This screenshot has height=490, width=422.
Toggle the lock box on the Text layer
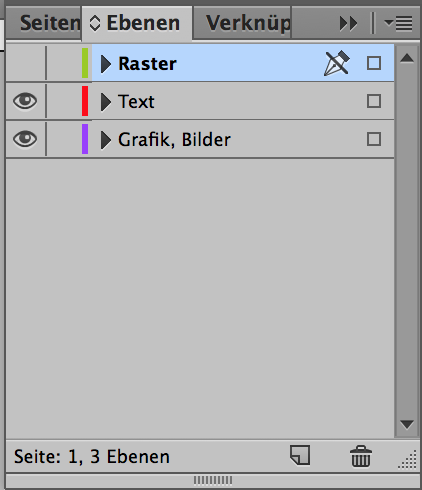pyautogui.click(x=63, y=101)
